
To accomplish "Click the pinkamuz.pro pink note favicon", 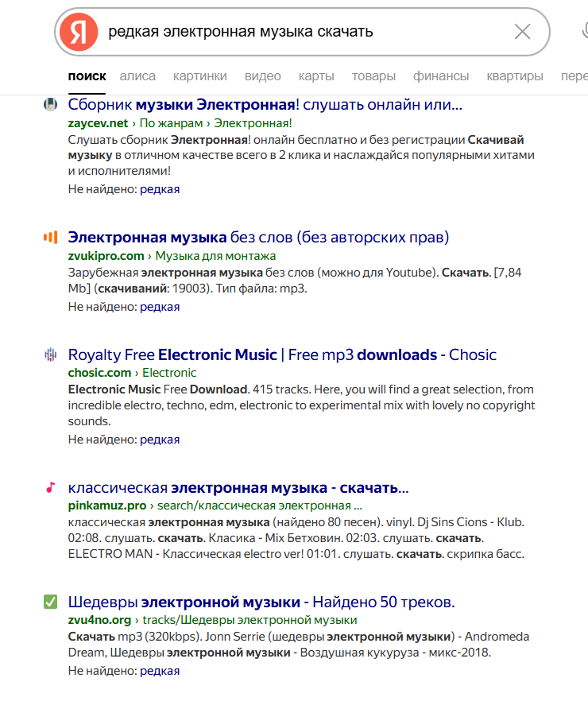I will tap(50, 487).
